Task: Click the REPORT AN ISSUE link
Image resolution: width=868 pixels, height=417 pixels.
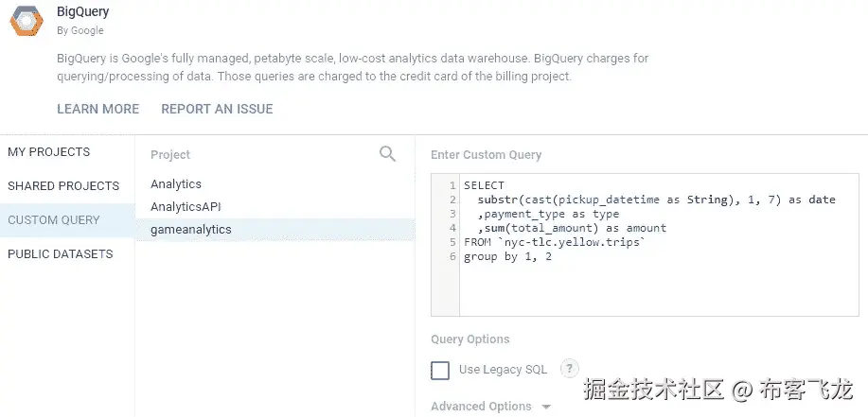Action: [x=217, y=109]
